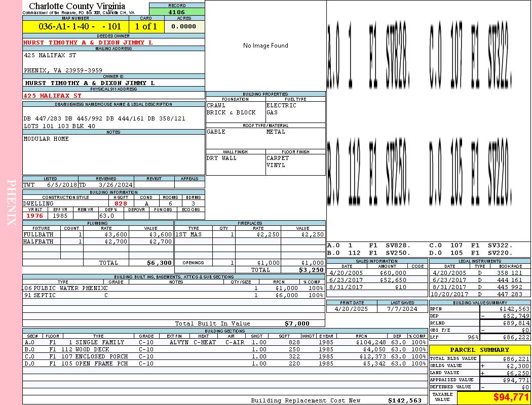Click last saved date 7/7/2024
Image resolution: width=532 pixels, height=405 pixels.
click(x=402, y=309)
